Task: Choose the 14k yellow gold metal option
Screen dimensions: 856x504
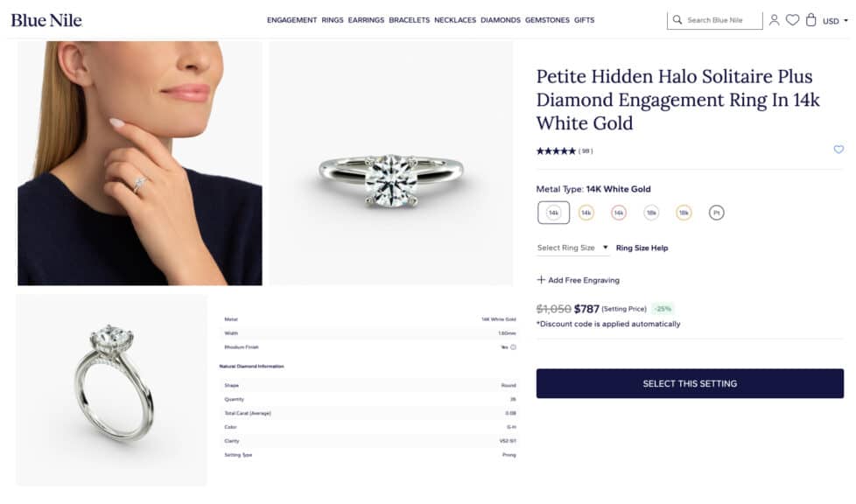Action: (x=586, y=213)
